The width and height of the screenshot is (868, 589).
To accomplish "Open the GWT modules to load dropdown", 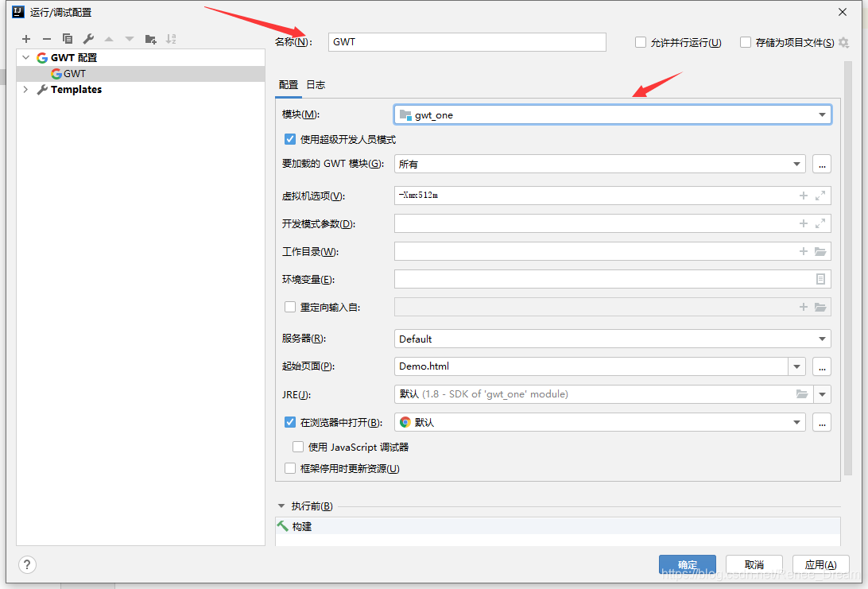I will tap(599, 165).
